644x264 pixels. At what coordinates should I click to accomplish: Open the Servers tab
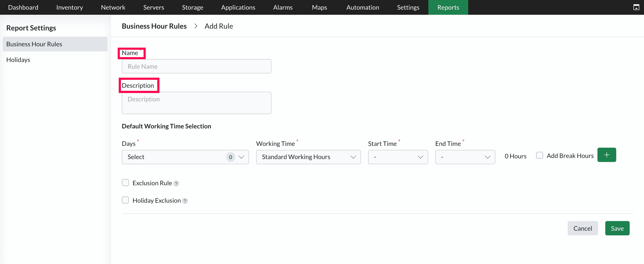(x=154, y=7)
